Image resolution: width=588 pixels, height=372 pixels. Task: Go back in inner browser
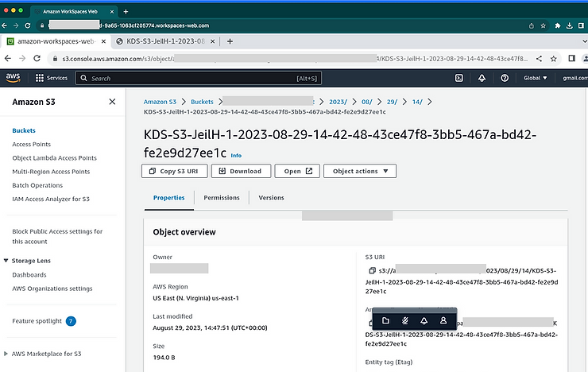pyautogui.click(x=8, y=59)
